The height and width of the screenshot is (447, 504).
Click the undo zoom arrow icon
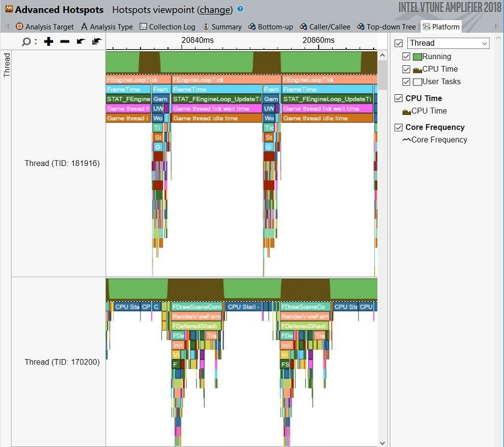click(x=81, y=42)
